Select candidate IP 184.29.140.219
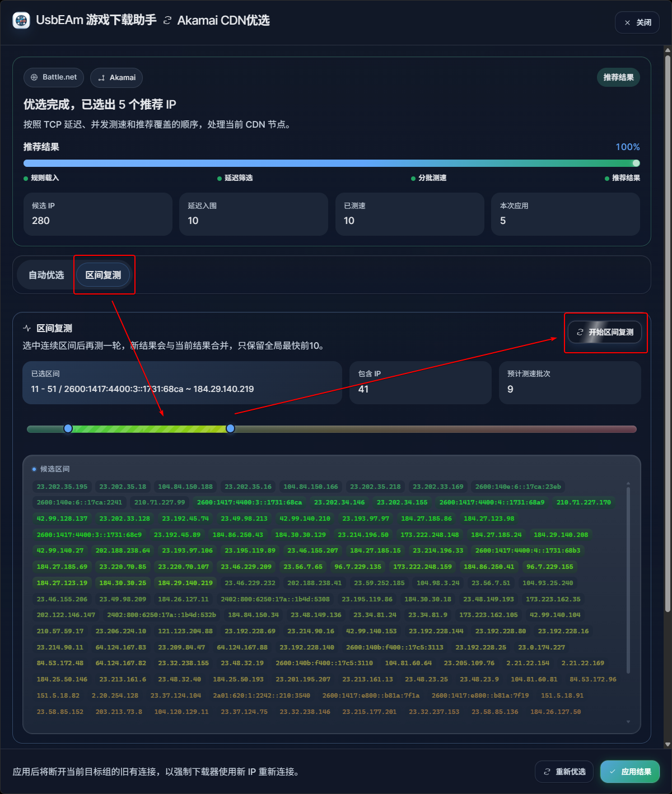The width and height of the screenshot is (672, 794). point(185,583)
